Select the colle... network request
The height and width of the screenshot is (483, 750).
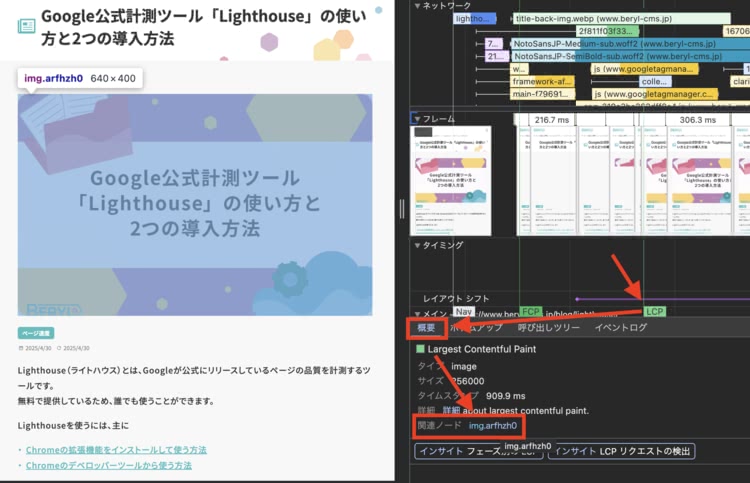(654, 81)
